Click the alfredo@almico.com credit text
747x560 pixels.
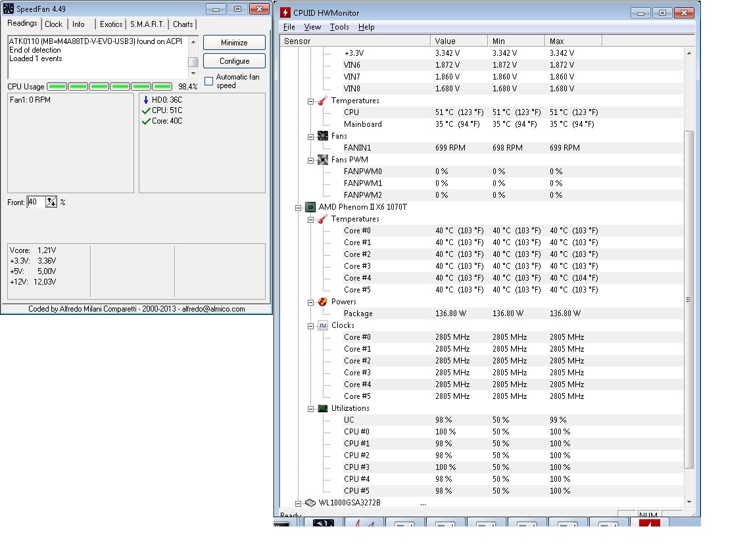point(214,309)
